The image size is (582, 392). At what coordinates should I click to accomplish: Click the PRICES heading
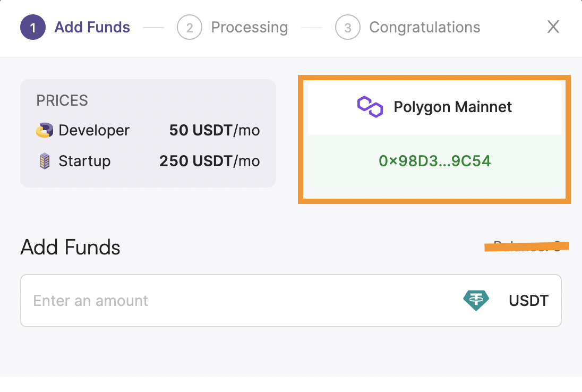coord(62,100)
